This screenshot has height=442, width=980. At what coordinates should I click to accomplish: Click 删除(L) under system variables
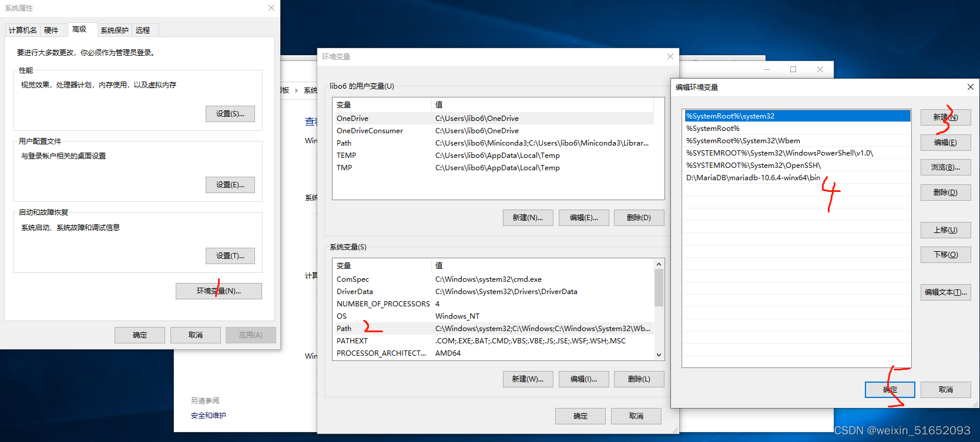[639, 379]
